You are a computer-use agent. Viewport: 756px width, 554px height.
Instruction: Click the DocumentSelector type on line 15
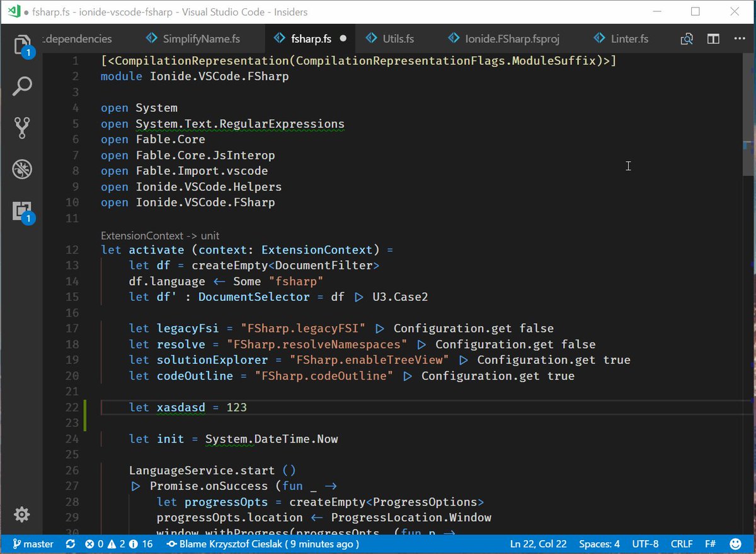(x=254, y=297)
